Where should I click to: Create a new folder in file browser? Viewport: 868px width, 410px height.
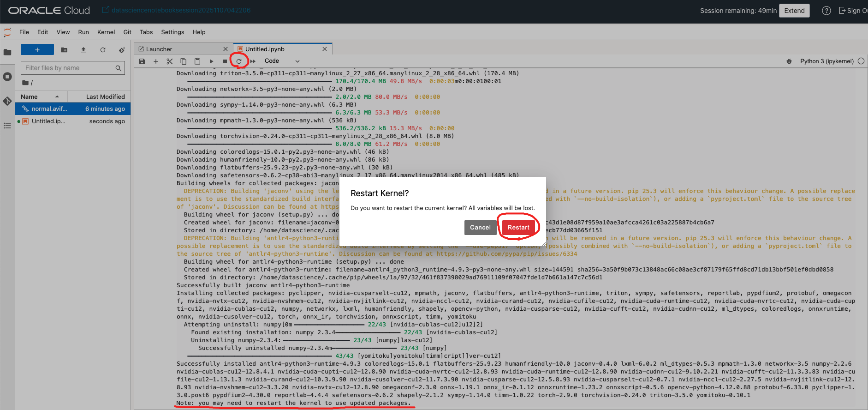tap(64, 50)
